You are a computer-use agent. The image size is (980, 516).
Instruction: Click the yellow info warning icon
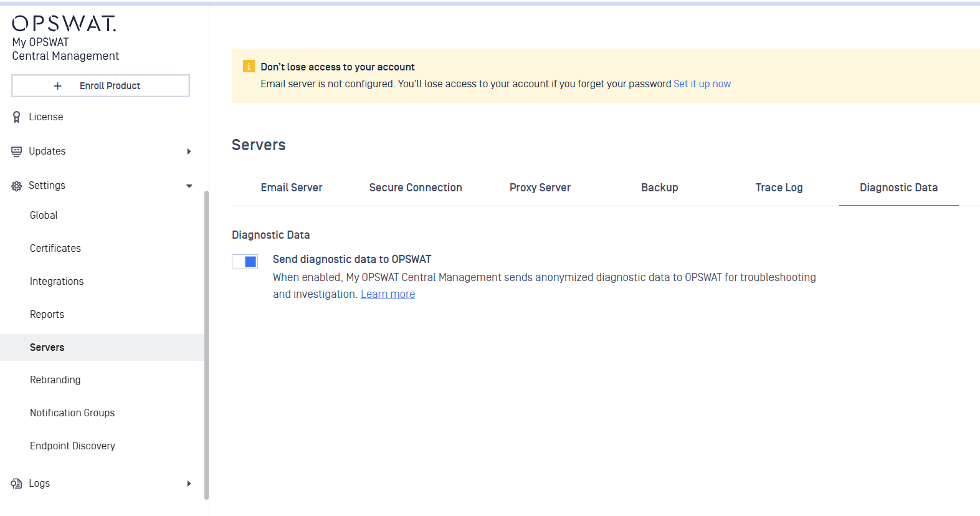click(x=249, y=66)
